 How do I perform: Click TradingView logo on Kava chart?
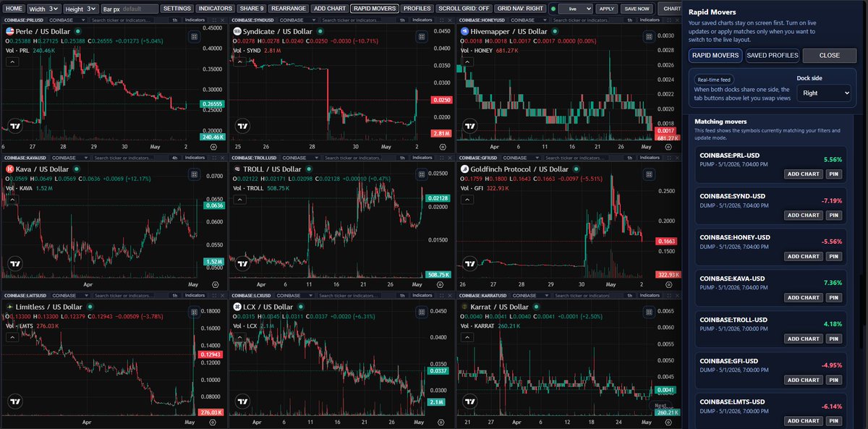coord(14,263)
